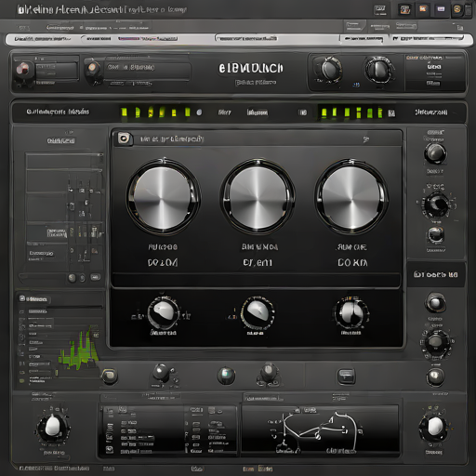Click the right knob in the top-right header pair

pyautogui.click(x=378, y=70)
